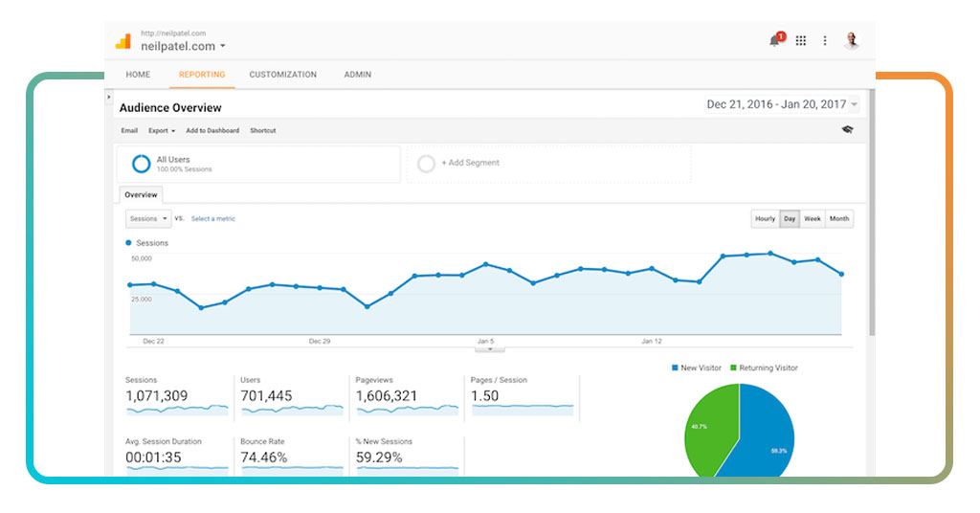Screen dimensions: 980x513
Task: Open the Sessions metric dropdown
Action: tap(148, 219)
